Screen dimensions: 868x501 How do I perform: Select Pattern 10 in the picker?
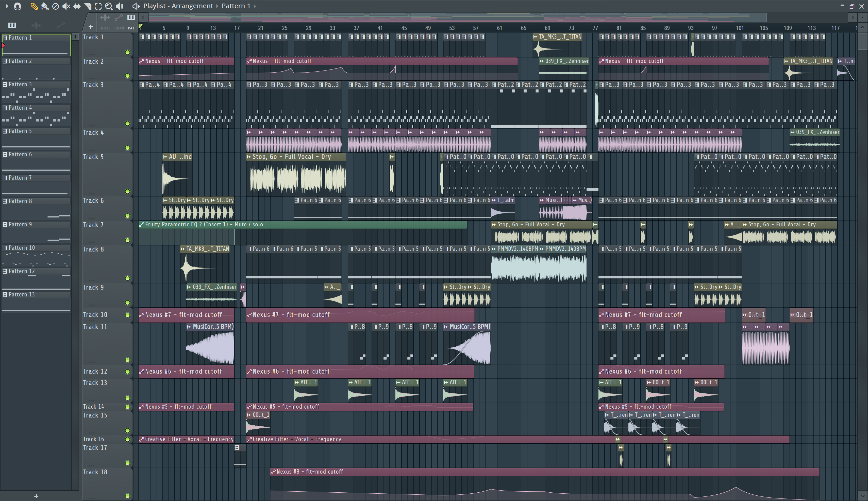click(x=36, y=256)
